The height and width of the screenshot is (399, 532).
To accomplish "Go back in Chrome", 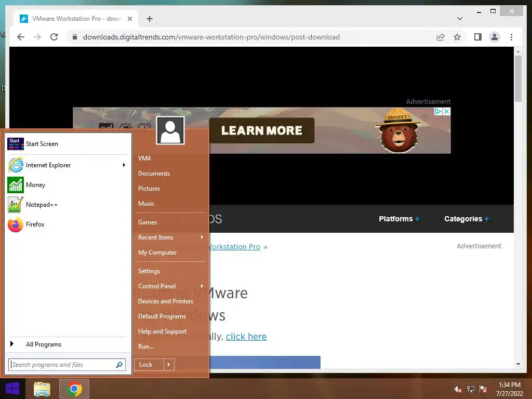I will point(21,37).
